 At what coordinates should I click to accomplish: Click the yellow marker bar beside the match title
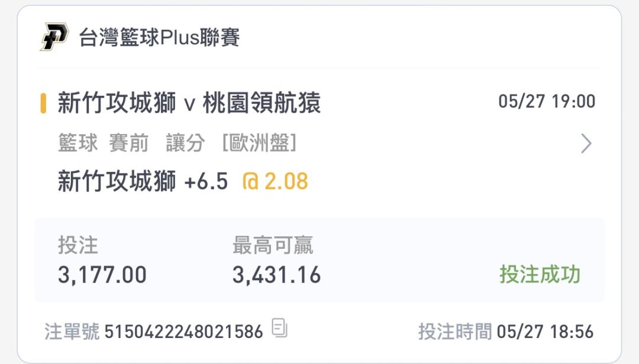point(43,103)
